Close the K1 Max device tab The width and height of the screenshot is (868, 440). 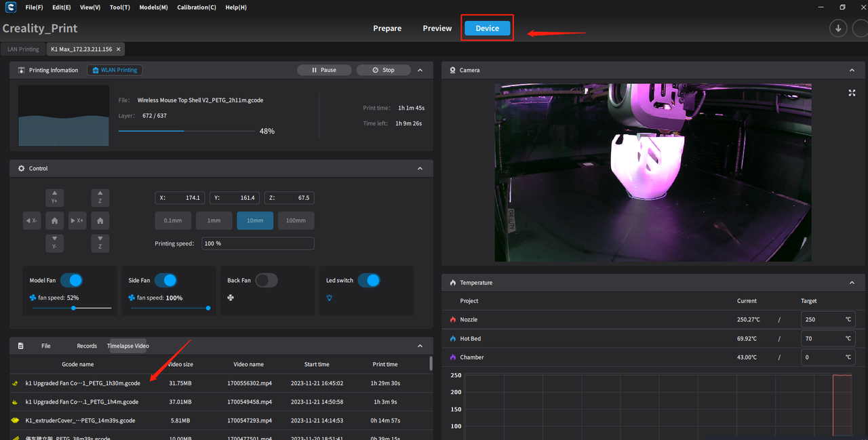(x=119, y=49)
